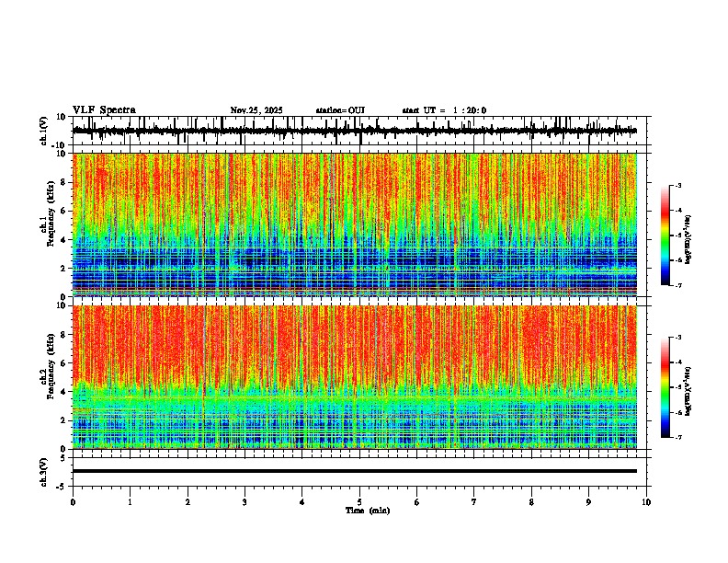Click the ch.2 spectrogram color scale bar

[665, 387]
